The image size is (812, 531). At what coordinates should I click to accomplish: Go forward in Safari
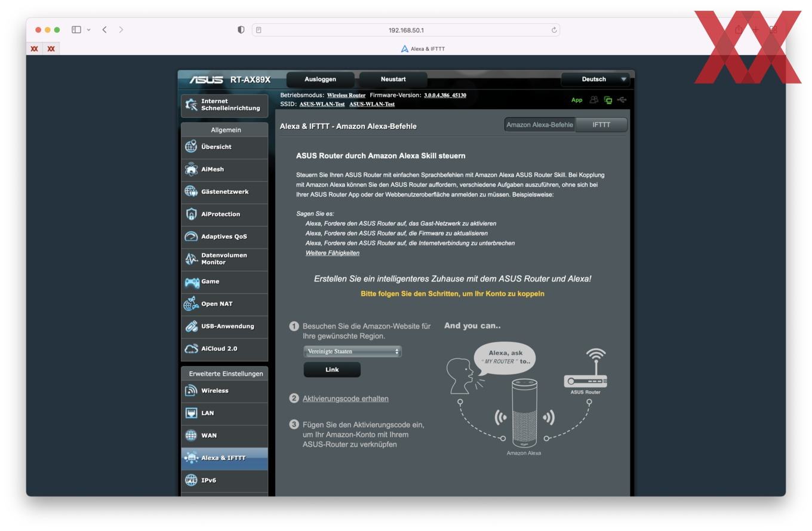[121, 29]
